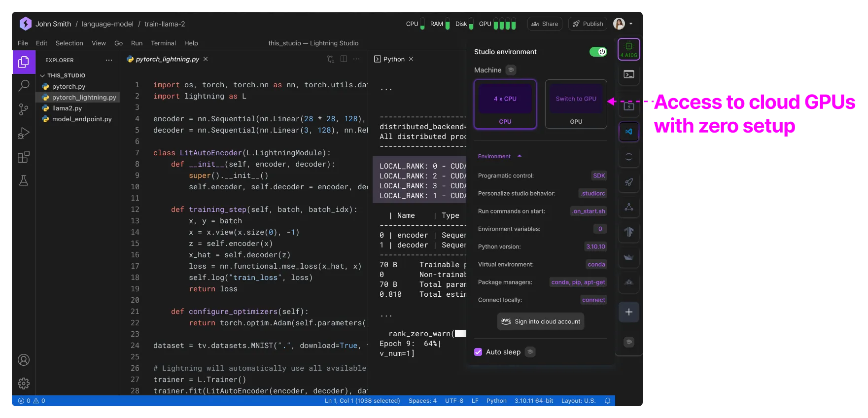Open the profile avatar dropdown arrow

pyautogui.click(x=631, y=24)
